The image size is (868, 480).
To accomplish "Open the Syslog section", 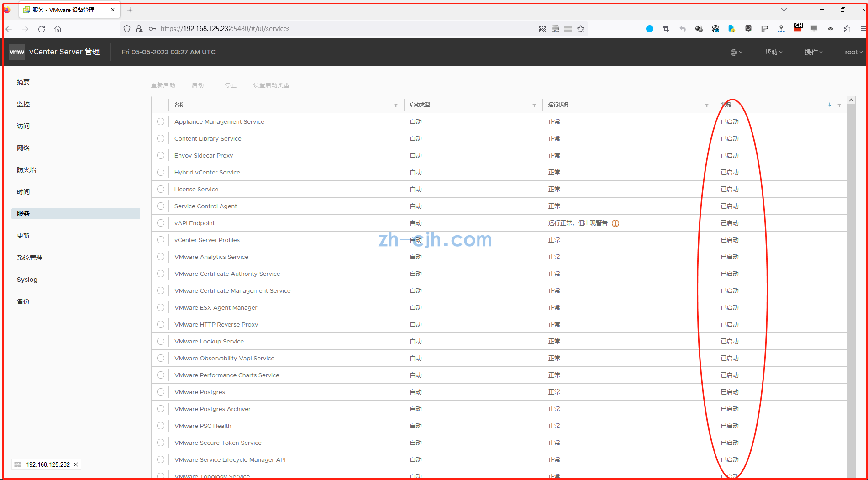I will (27, 280).
